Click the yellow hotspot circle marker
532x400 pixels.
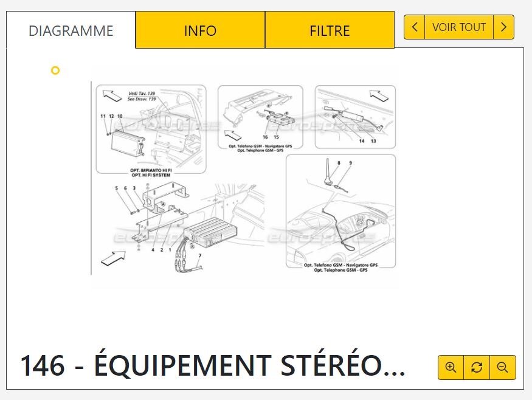tap(55, 71)
